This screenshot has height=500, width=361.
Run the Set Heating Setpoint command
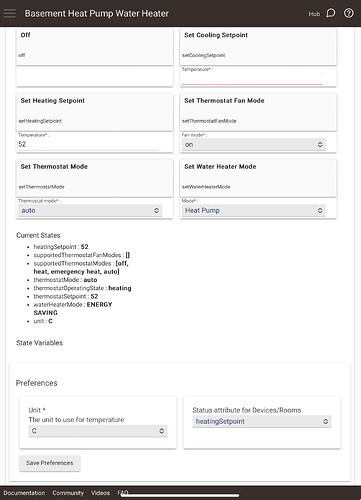tap(95, 112)
